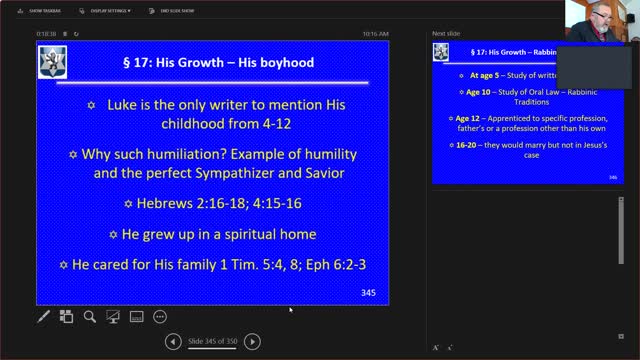
Task: Move the notes pane scrollbar
Action: pyautogui.click(x=621, y=233)
